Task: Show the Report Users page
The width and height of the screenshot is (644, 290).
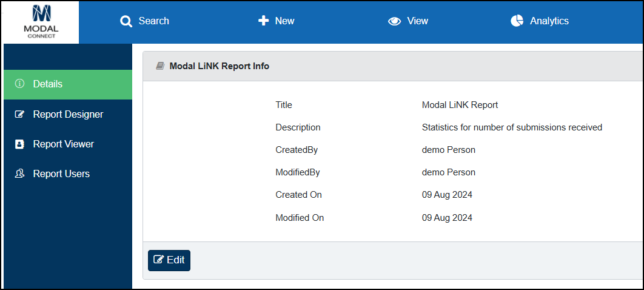Action: coord(68,174)
